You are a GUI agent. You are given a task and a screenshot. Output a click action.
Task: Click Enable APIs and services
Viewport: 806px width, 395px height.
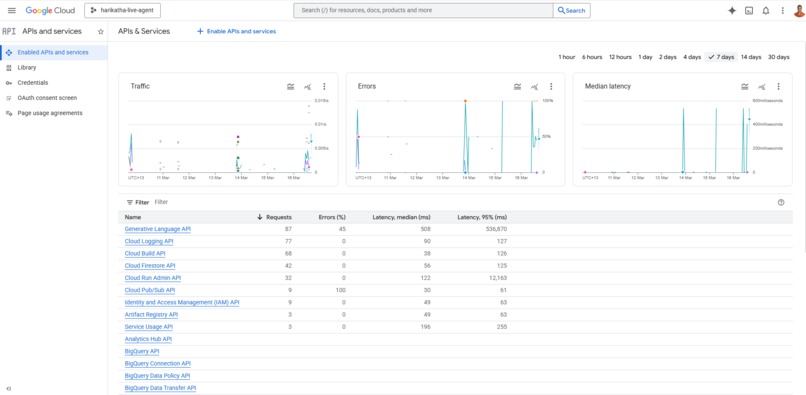[x=236, y=31]
